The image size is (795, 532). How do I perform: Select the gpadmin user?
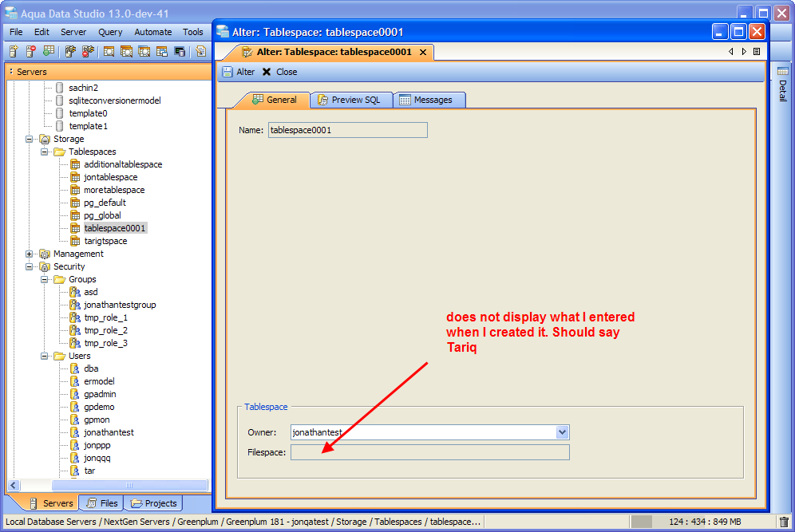(100, 394)
